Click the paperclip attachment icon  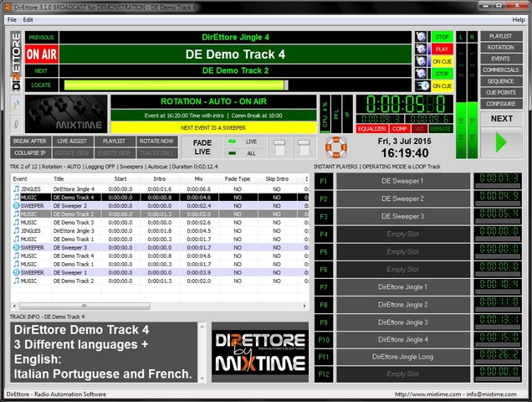pos(16,124)
